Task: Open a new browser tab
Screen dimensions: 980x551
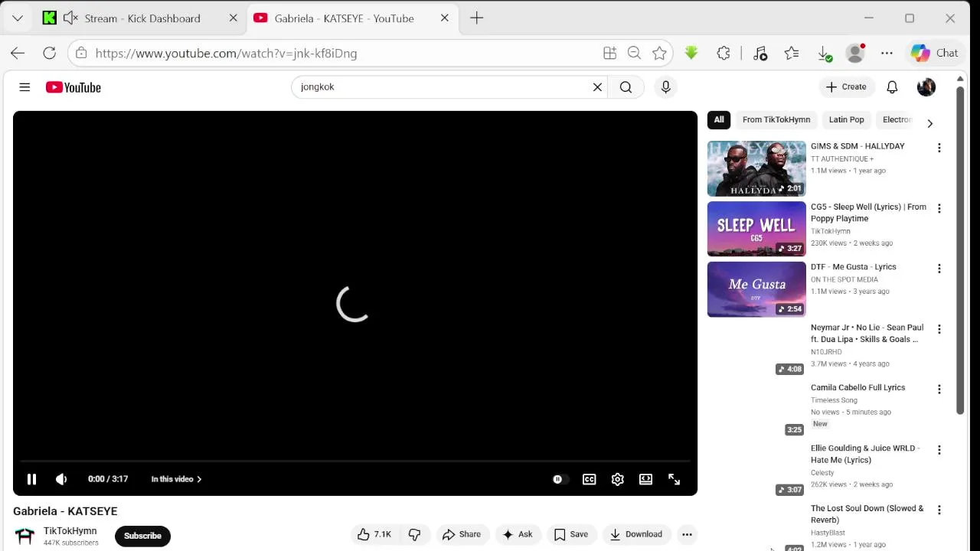Action: coord(476,18)
